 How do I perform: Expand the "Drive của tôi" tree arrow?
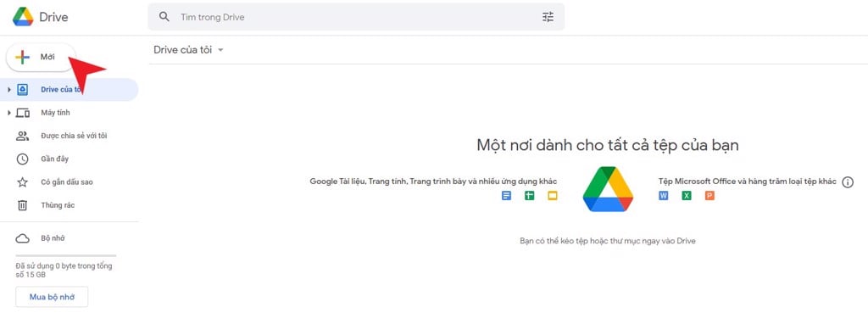click(x=8, y=90)
